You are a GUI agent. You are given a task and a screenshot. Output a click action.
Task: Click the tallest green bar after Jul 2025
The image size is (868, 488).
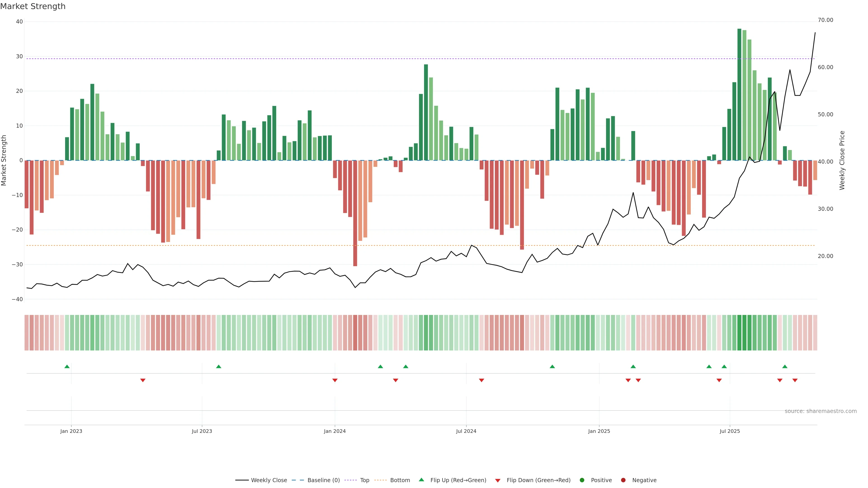[x=739, y=94]
